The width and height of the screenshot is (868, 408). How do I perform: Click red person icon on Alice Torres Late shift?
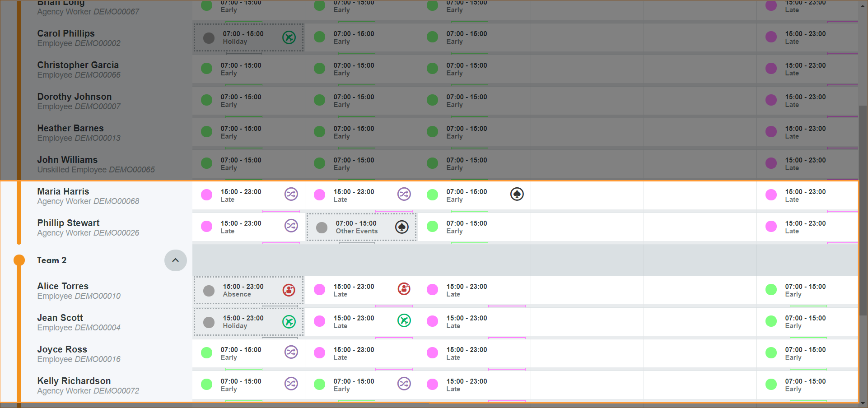(404, 289)
